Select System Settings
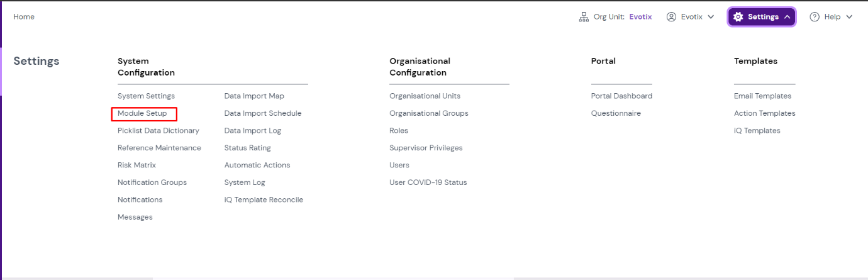Image resolution: width=868 pixels, height=280 pixels. pos(146,96)
